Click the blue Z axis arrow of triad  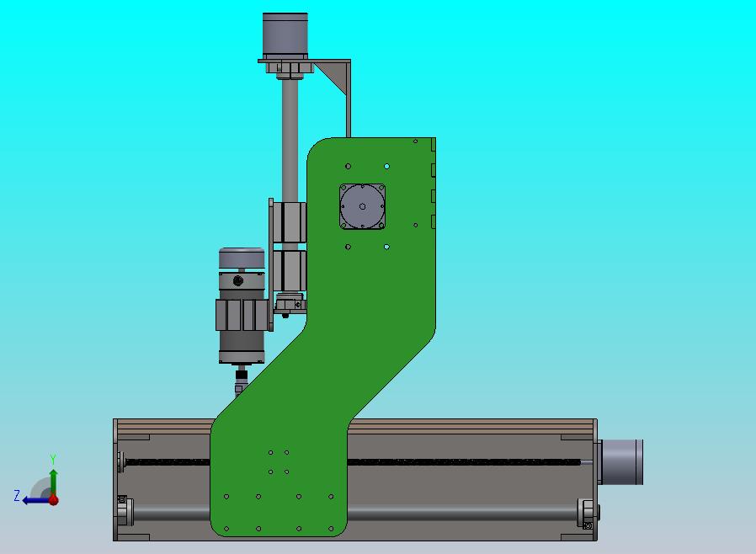(35, 501)
